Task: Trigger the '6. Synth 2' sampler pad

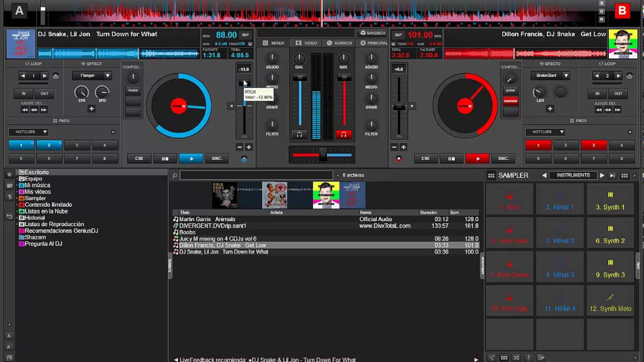Action: click(x=610, y=234)
